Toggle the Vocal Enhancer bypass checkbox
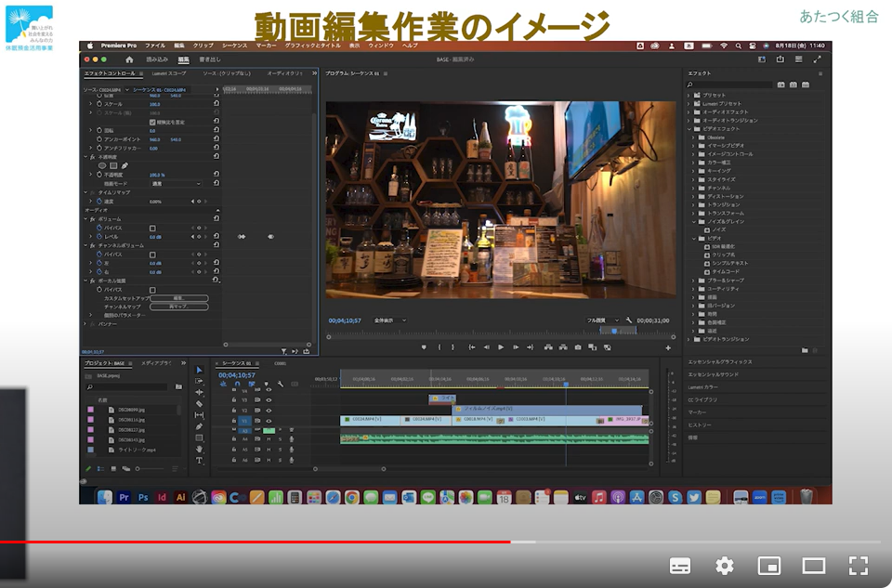The image size is (892, 588). [152, 290]
